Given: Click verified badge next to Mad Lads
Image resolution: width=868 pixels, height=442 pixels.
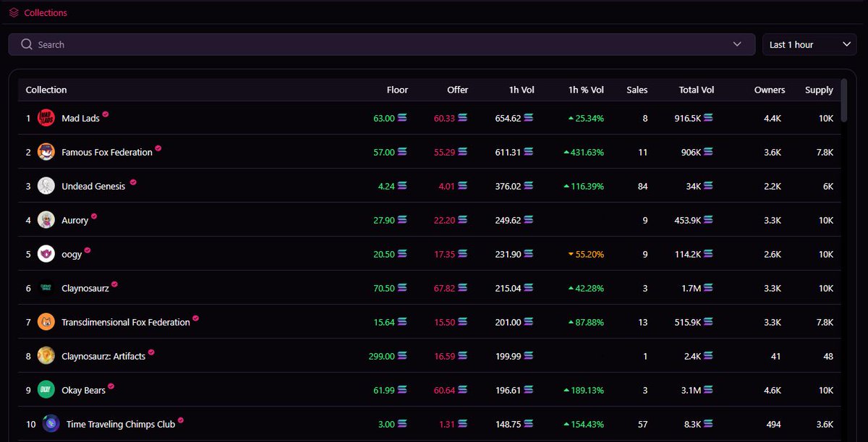Looking at the screenshot, I should coord(106,114).
